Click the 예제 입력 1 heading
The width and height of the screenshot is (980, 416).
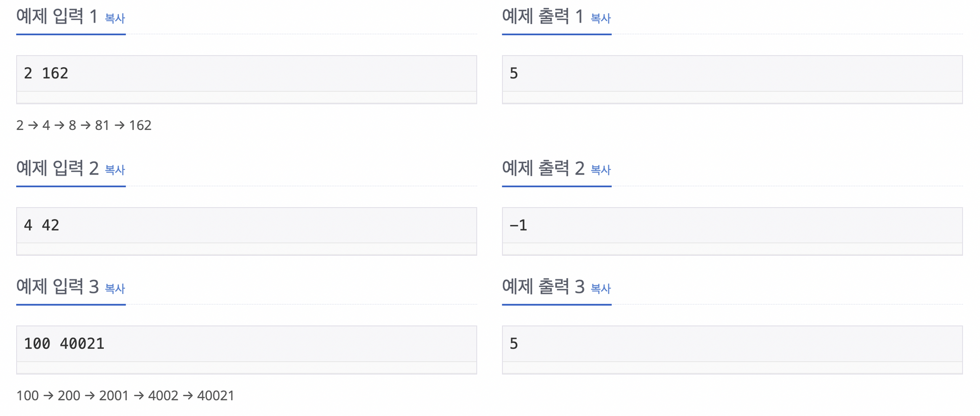tap(57, 17)
